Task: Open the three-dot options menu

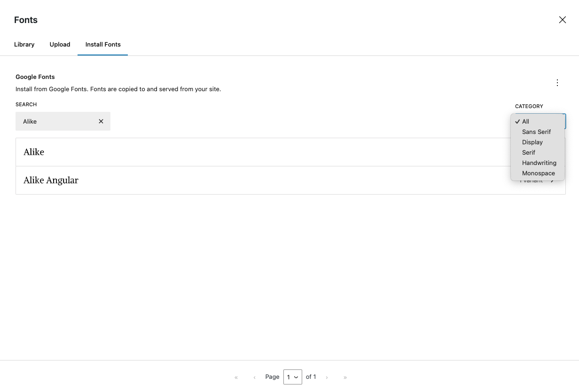Action: point(557,83)
